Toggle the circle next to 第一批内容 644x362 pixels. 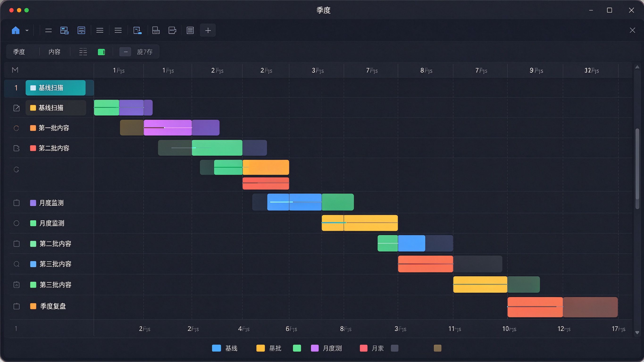click(16, 128)
